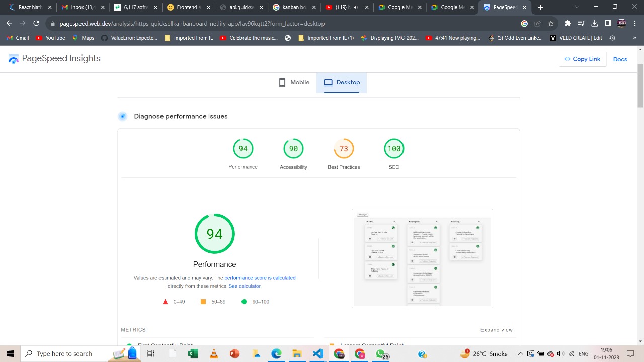Image resolution: width=644 pixels, height=362 pixels.
Task: Open VEED CREATE bookmark
Action: tap(576, 38)
